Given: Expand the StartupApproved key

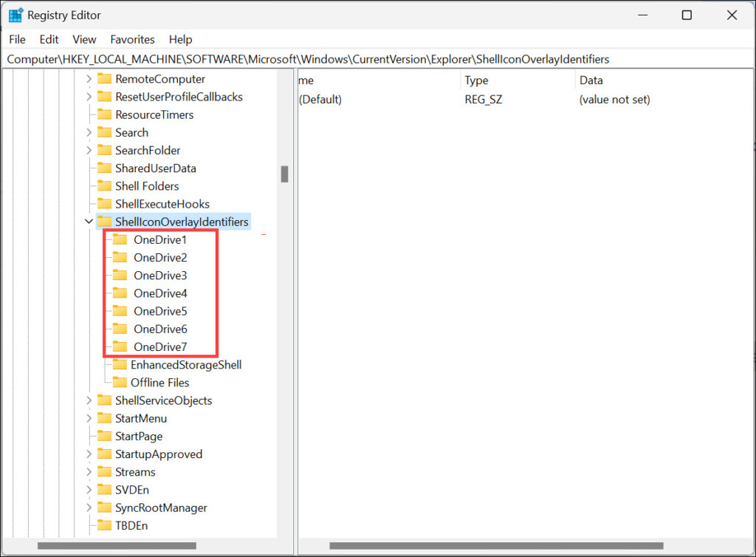Looking at the screenshot, I should click(x=89, y=454).
